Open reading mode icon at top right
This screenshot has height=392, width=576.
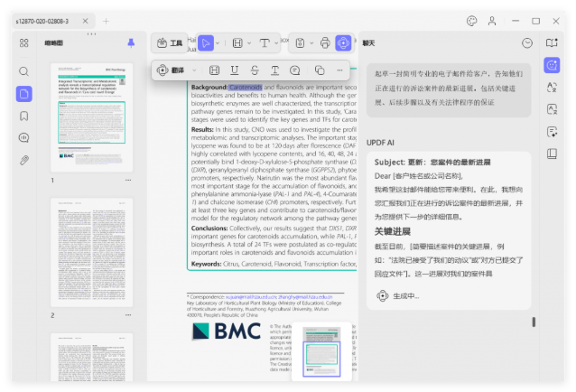[x=552, y=43]
